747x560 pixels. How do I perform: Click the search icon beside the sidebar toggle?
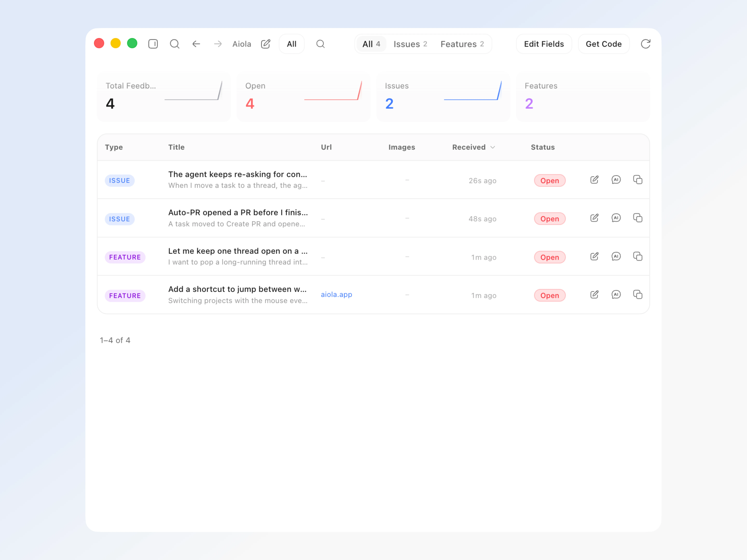(x=175, y=44)
